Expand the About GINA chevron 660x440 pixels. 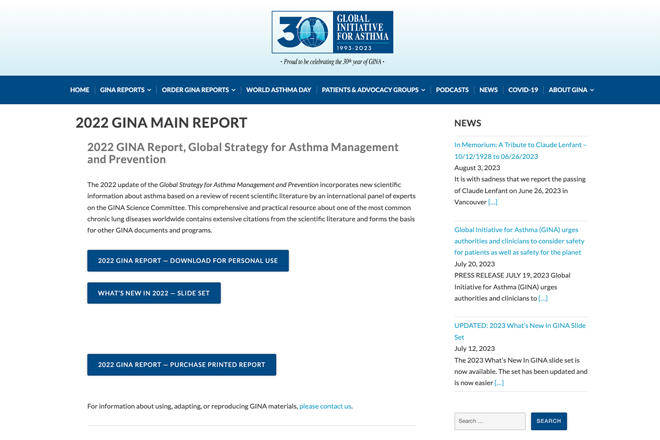pos(592,90)
